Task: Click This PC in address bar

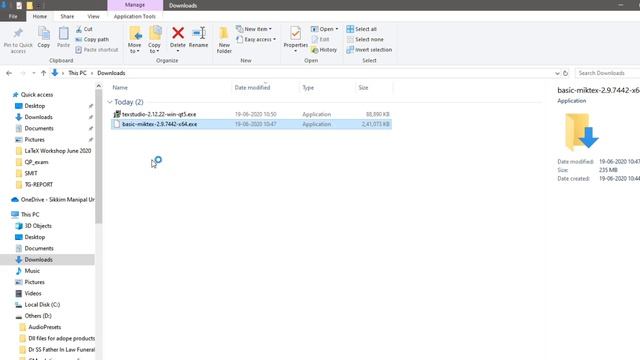Action: (x=77, y=73)
